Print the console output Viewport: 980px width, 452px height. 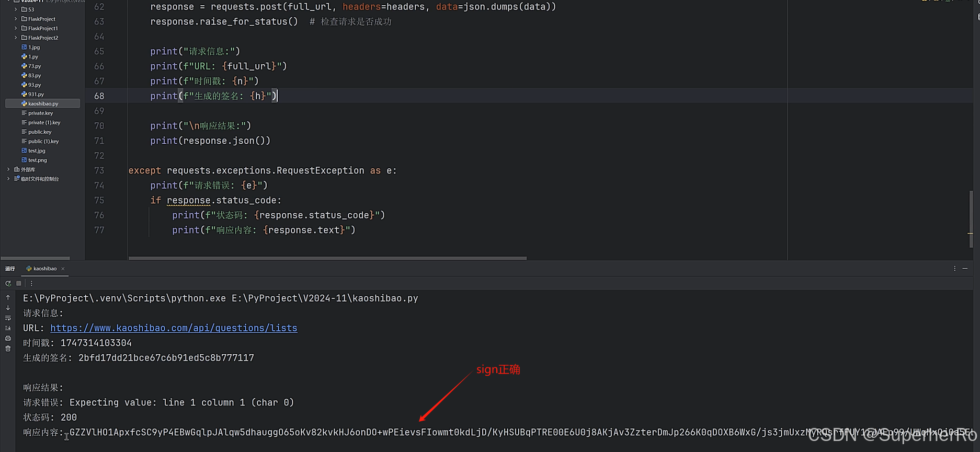tap(8, 338)
